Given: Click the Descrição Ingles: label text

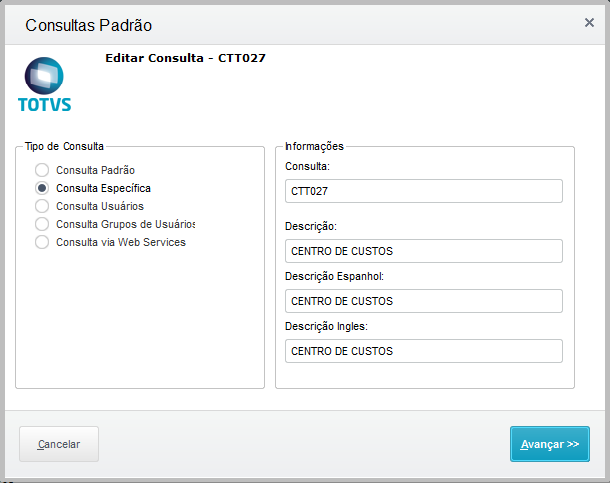Looking at the screenshot, I should 326,326.
